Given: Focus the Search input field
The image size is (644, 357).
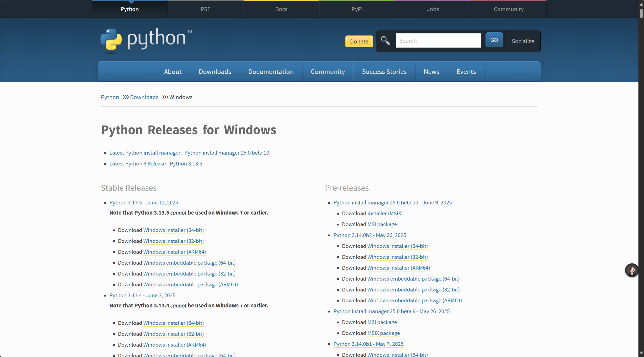Looking at the screenshot, I should tap(438, 40).
